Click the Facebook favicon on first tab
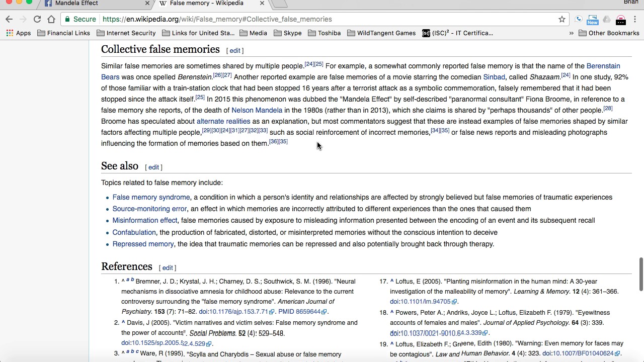This screenshot has height=362, width=644. (48, 4)
